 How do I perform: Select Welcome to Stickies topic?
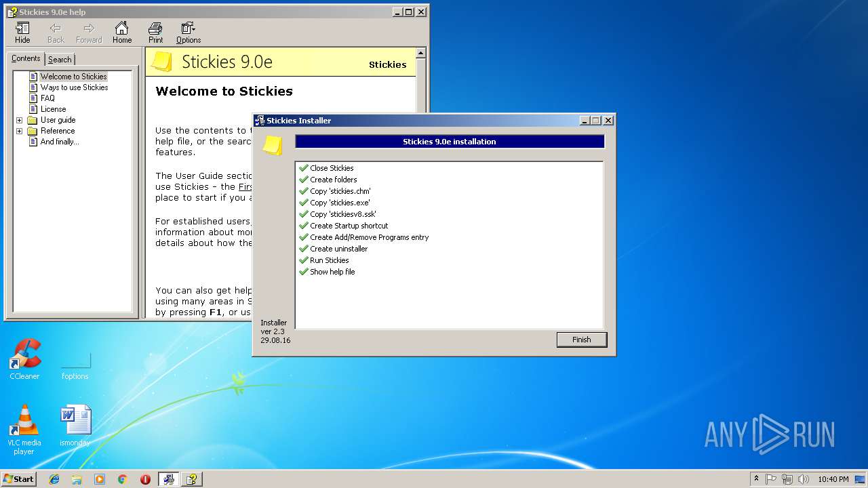click(x=73, y=77)
